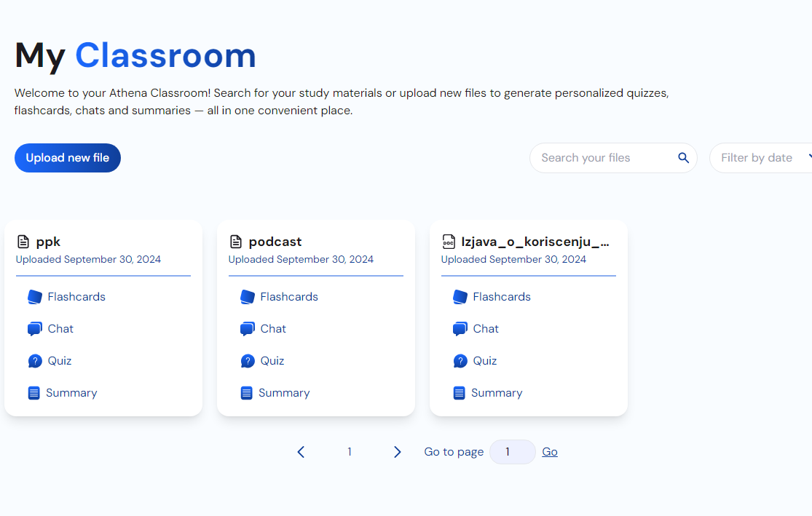Click the Summary icon in podcast card
Viewport: 812px width, 516px height.
247,393
